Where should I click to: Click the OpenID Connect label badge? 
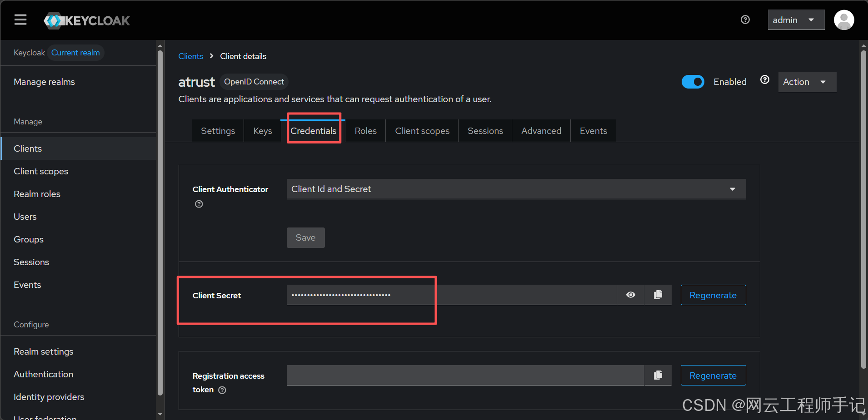[254, 82]
